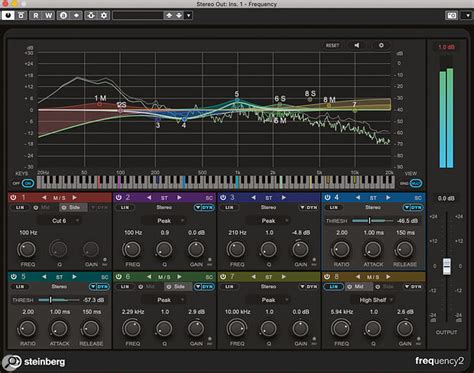
Task: Toggle band 2 DYN dynamic button
Action: click(204, 208)
